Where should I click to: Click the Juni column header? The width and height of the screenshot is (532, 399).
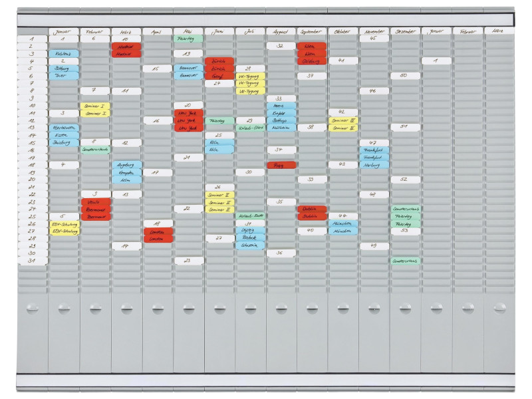(219, 31)
